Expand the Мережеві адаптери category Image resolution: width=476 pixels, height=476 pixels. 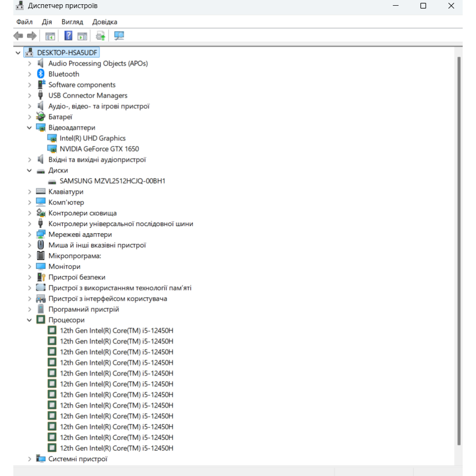tap(30, 235)
